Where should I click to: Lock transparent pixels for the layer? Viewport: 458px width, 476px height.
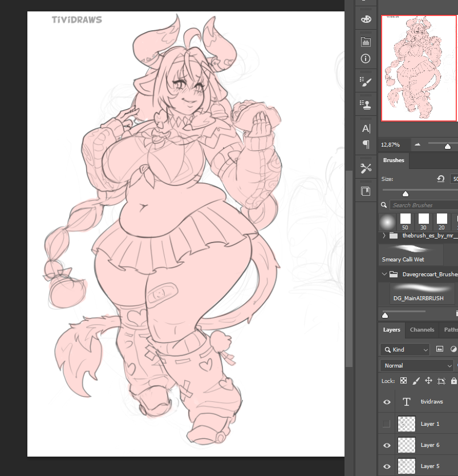coord(403,380)
